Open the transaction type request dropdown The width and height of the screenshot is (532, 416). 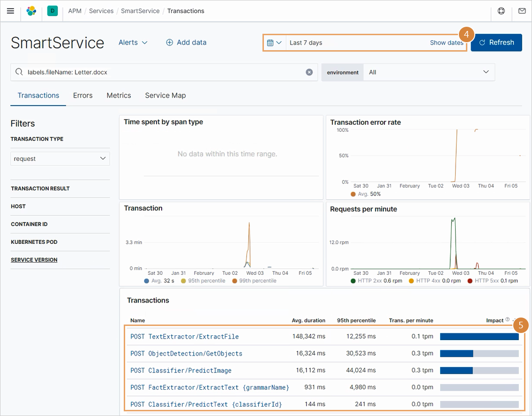click(60, 159)
